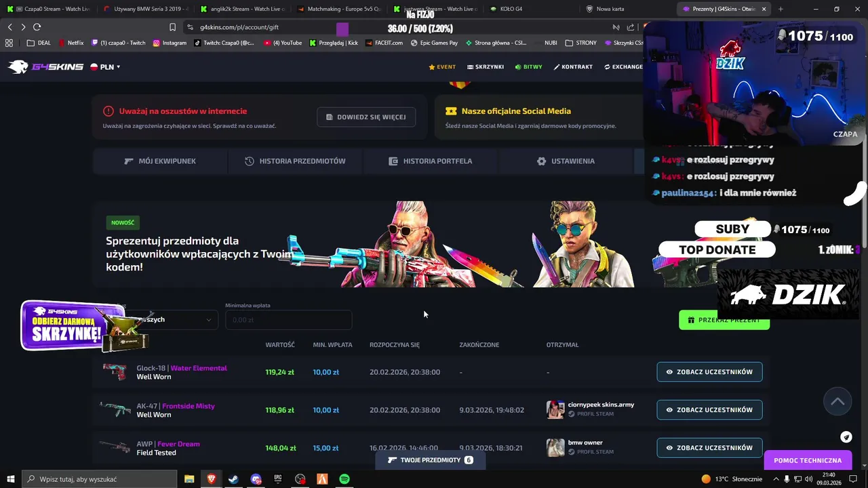
Task: Open the SKRZYNKI menu item
Action: tap(486, 67)
